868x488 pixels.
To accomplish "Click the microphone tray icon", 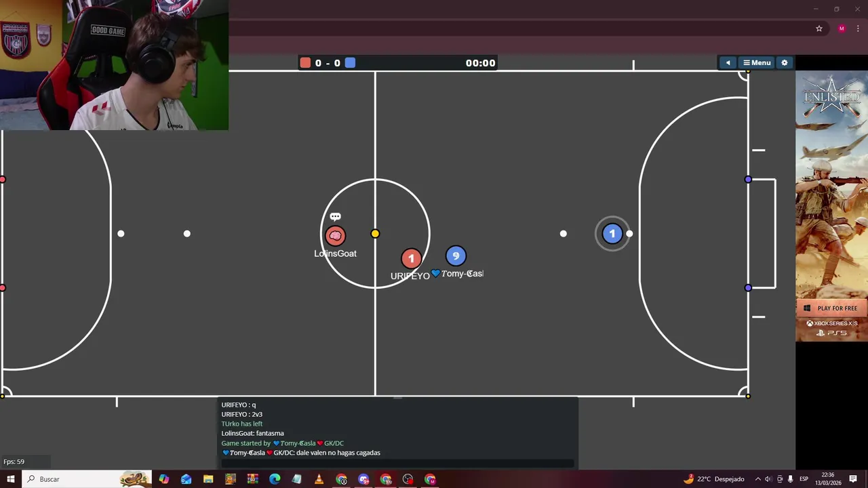I will (x=791, y=479).
